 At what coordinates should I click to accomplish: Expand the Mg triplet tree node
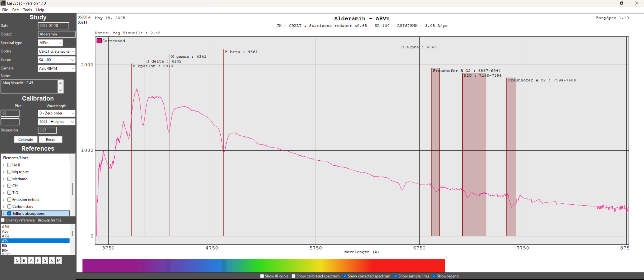(x=4, y=172)
